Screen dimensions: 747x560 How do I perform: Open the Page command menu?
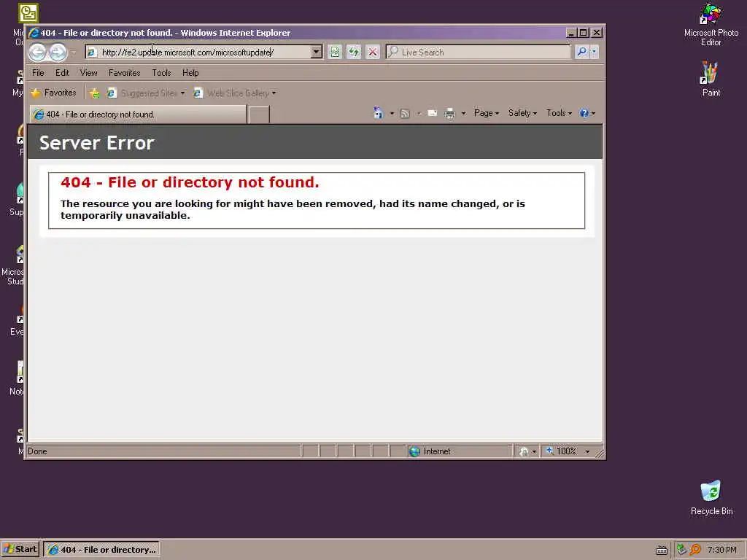(x=487, y=113)
